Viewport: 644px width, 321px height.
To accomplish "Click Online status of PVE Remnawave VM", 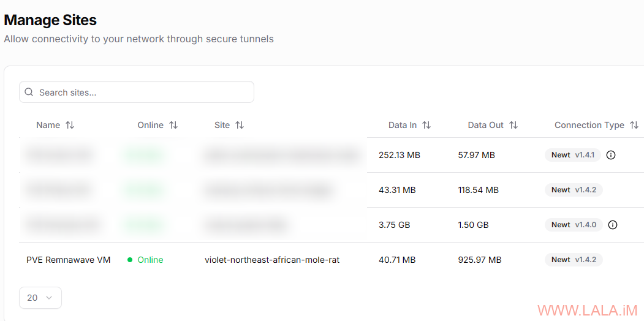I will coord(145,260).
